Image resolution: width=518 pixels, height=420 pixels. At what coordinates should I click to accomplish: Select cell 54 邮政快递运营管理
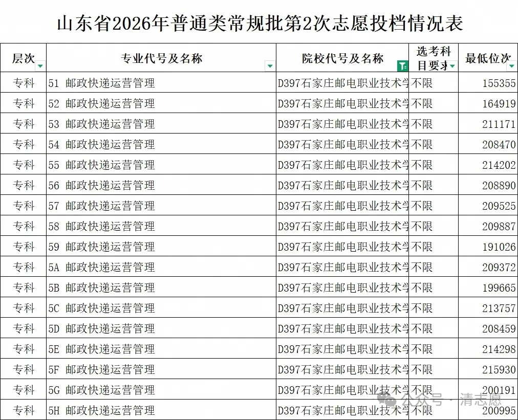tap(161, 144)
